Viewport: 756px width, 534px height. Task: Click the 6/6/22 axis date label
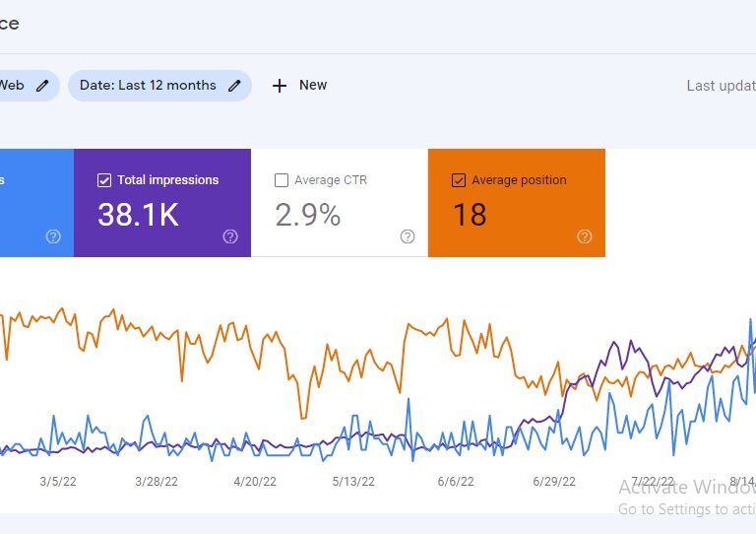tap(456, 482)
